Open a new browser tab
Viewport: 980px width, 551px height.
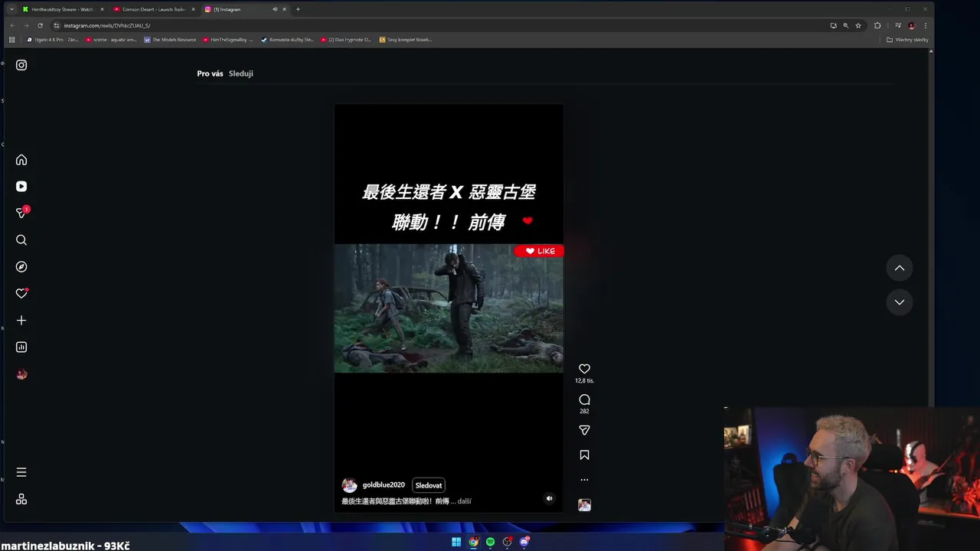(x=298, y=9)
